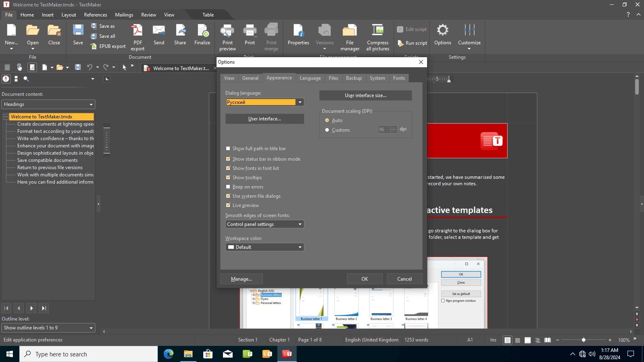
Task: Click the Close document ribbon icon
Action: [54, 35]
